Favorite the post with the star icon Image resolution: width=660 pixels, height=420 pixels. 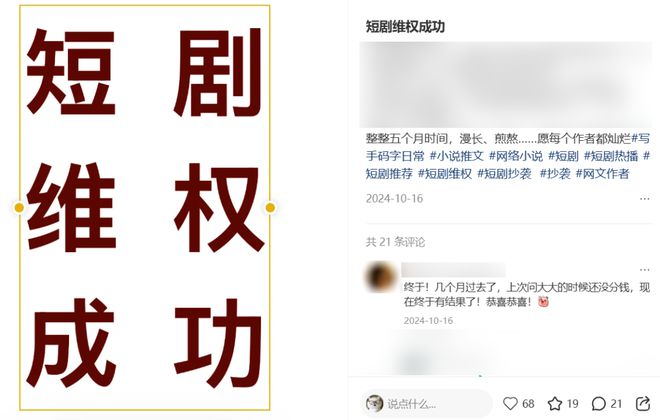click(x=555, y=403)
